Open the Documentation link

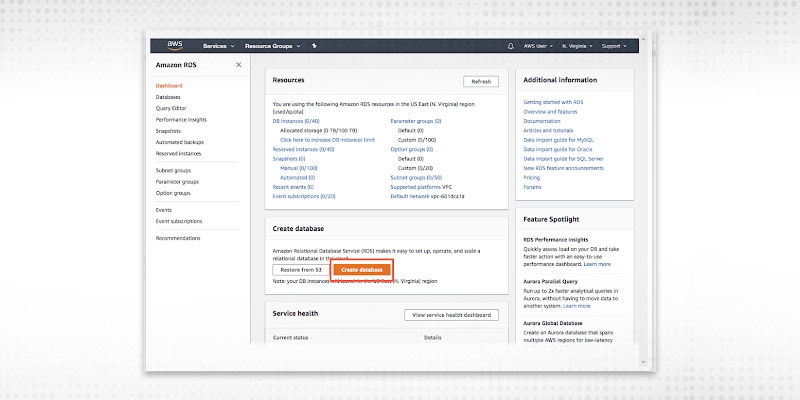542,121
